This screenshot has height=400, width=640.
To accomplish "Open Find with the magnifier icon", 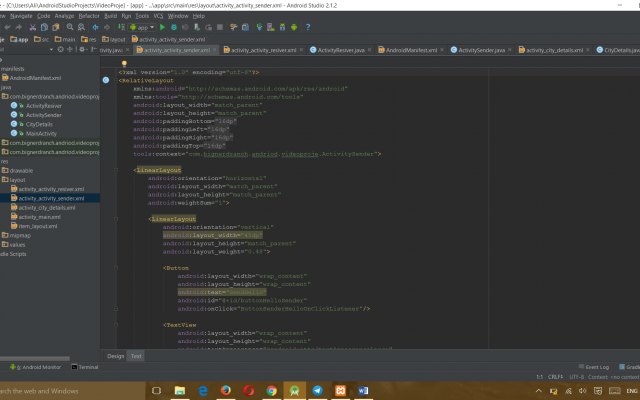I will coord(70,27).
